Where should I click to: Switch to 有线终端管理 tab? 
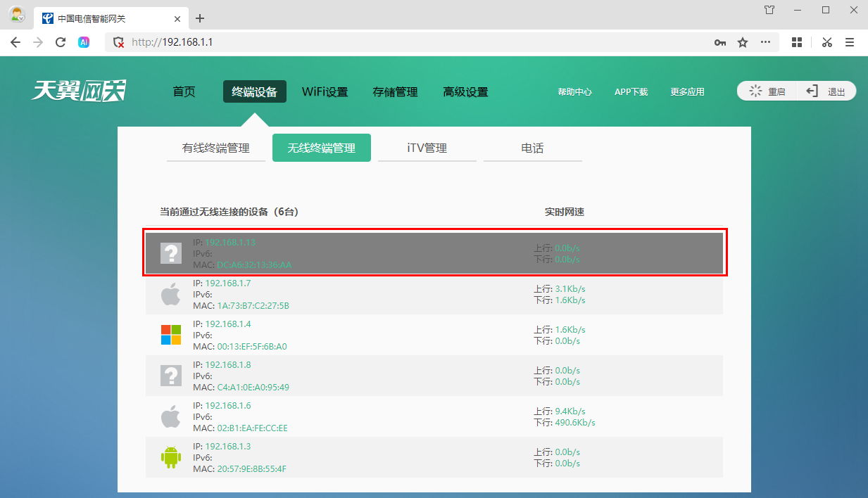pos(216,148)
